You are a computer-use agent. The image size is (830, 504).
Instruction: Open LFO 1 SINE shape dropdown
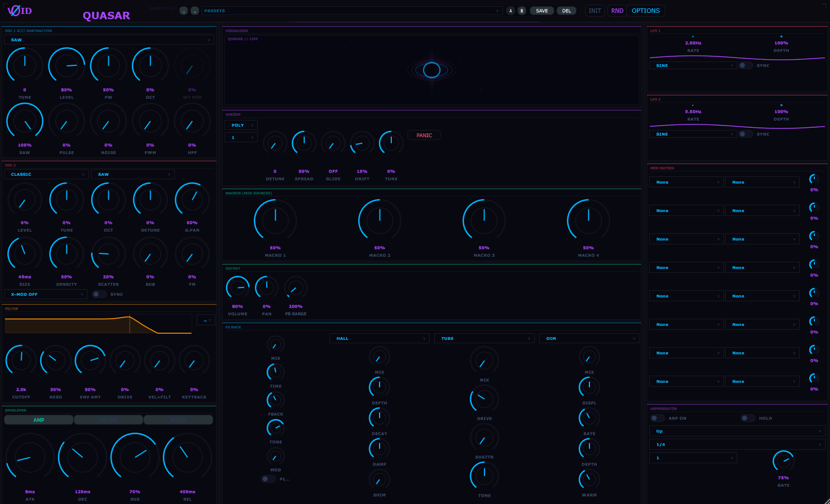click(693, 65)
